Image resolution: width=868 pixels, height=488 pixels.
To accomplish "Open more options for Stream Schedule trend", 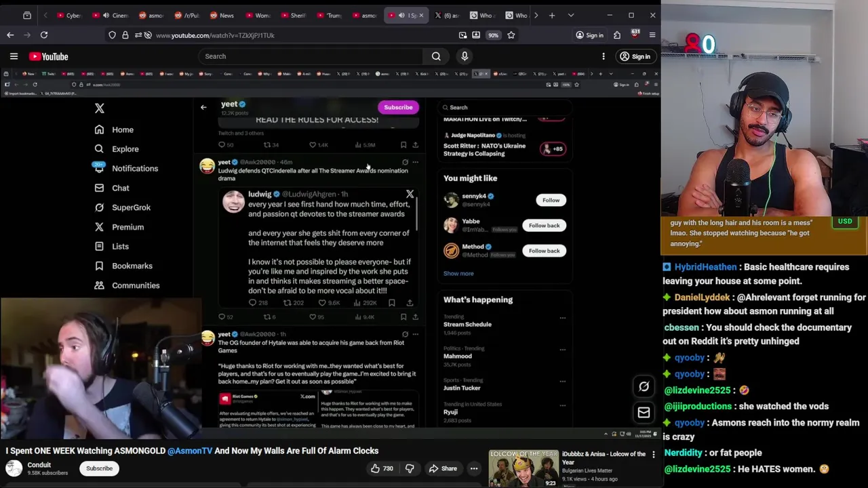I will click(562, 318).
